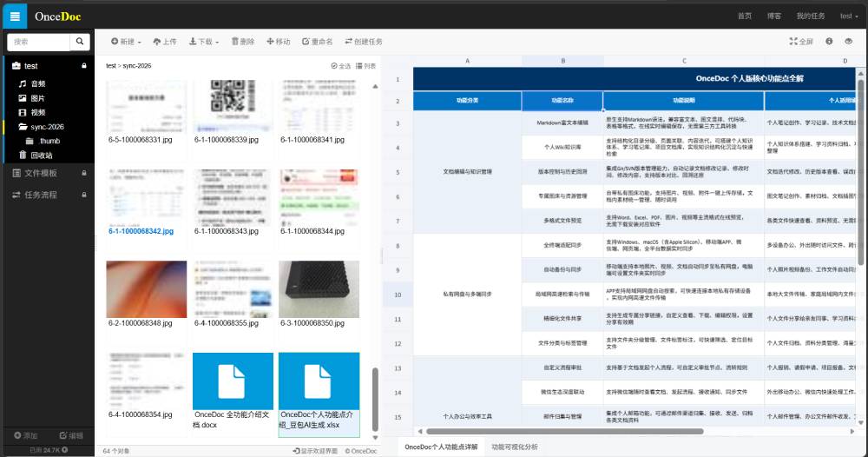Click the 删除 delete toolbar button
The width and height of the screenshot is (868, 457).
point(243,42)
